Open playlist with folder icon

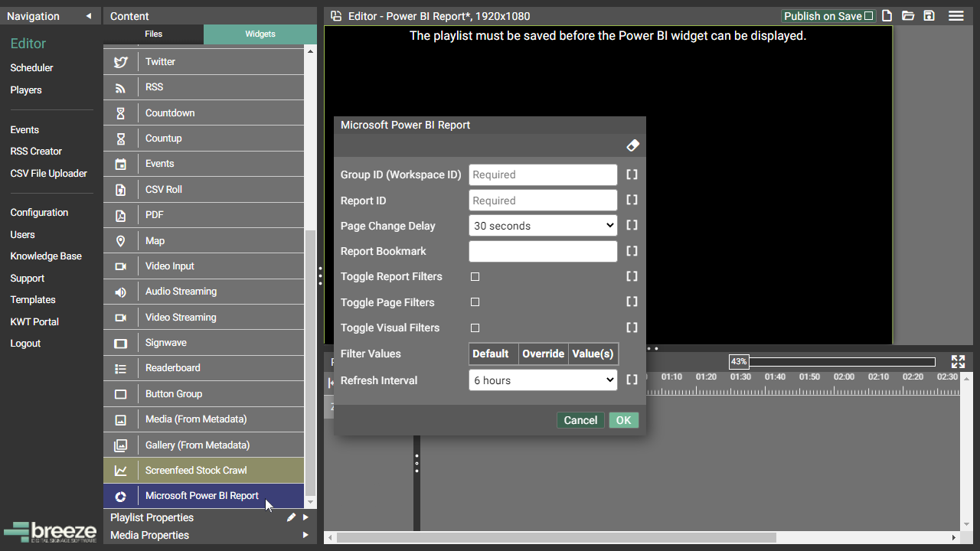(x=908, y=16)
